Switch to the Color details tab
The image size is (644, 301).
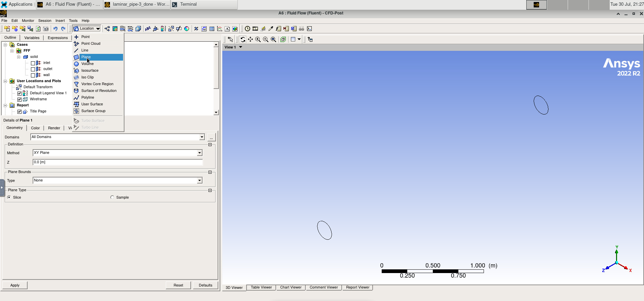[x=35, y=128]
